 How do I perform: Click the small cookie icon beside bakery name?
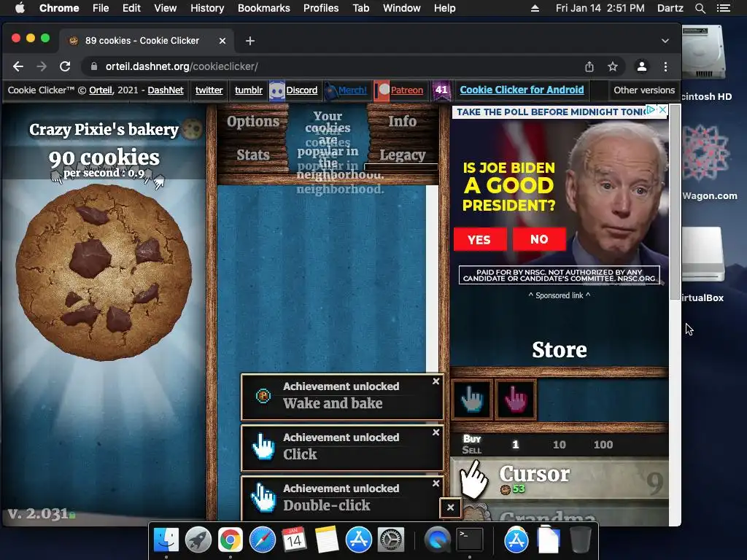[192, 128]
